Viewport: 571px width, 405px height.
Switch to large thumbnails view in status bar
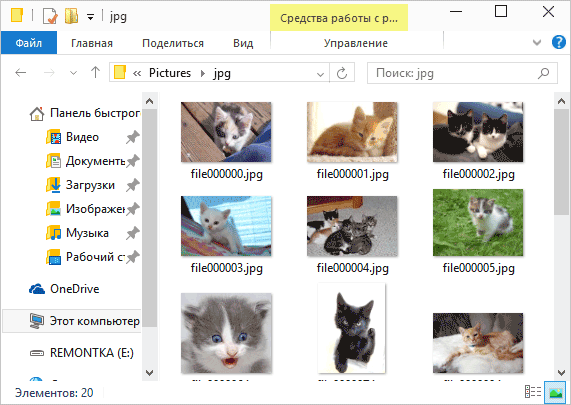point(556,392)
